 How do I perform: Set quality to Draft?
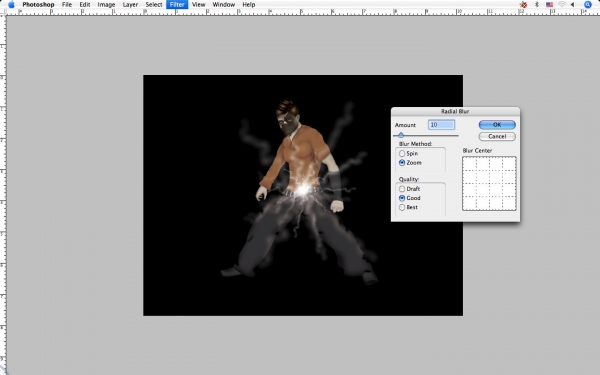pyautogui.click(x=402, y=189)
